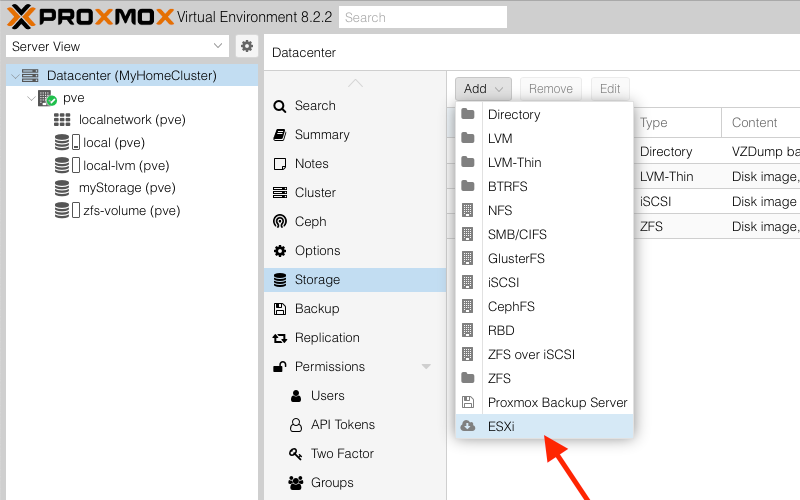Screen dimensions: 800x500
Task: Click the Ceph icon
Action: [x=280, y=221]
